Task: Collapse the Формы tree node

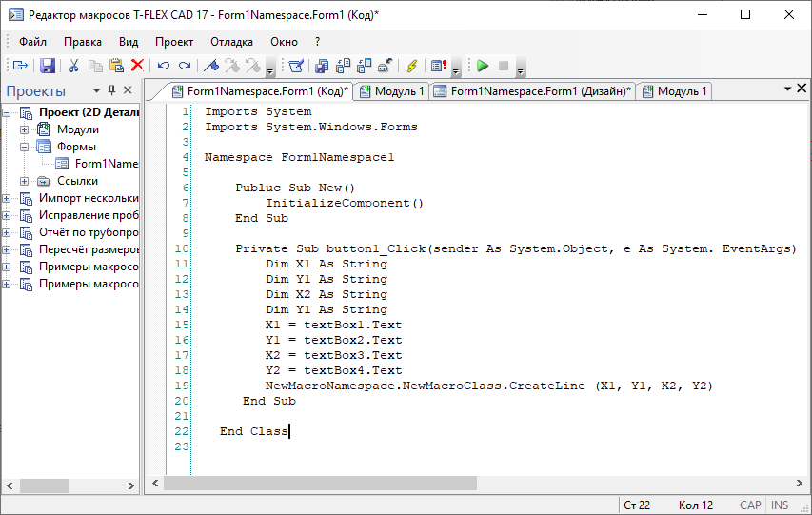Action: pos(24,147)
